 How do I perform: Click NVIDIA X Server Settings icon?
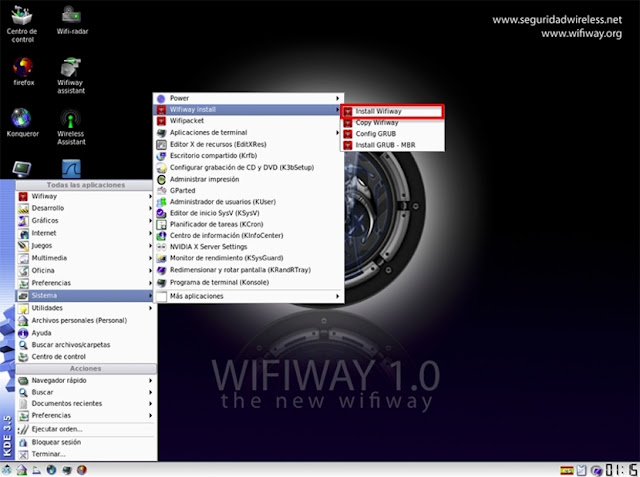point(162,247)
